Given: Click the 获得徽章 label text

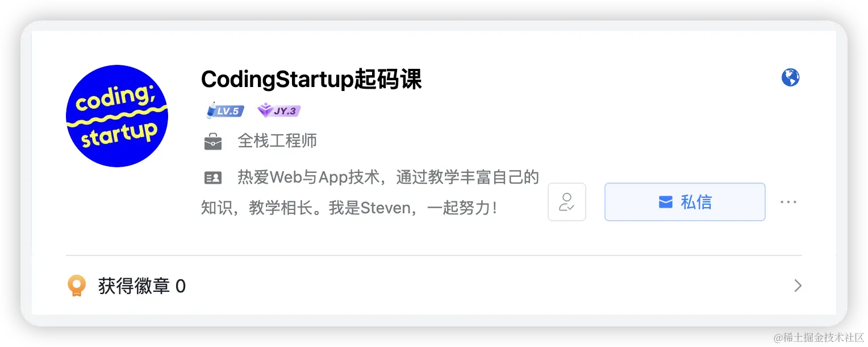Looking at the screenshot, I should 134,286.
